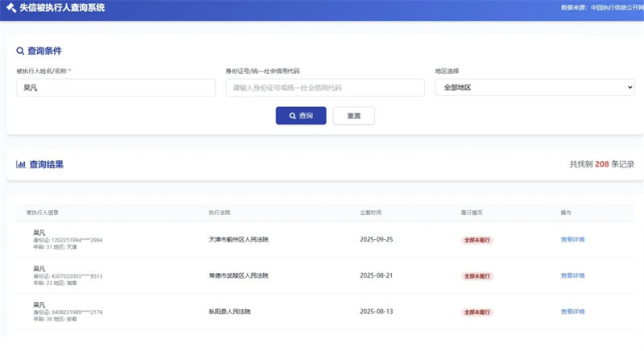Focus the 被执行人姓名 input containing 吴凡
644x351 pixels.
[x=116, y=87]
